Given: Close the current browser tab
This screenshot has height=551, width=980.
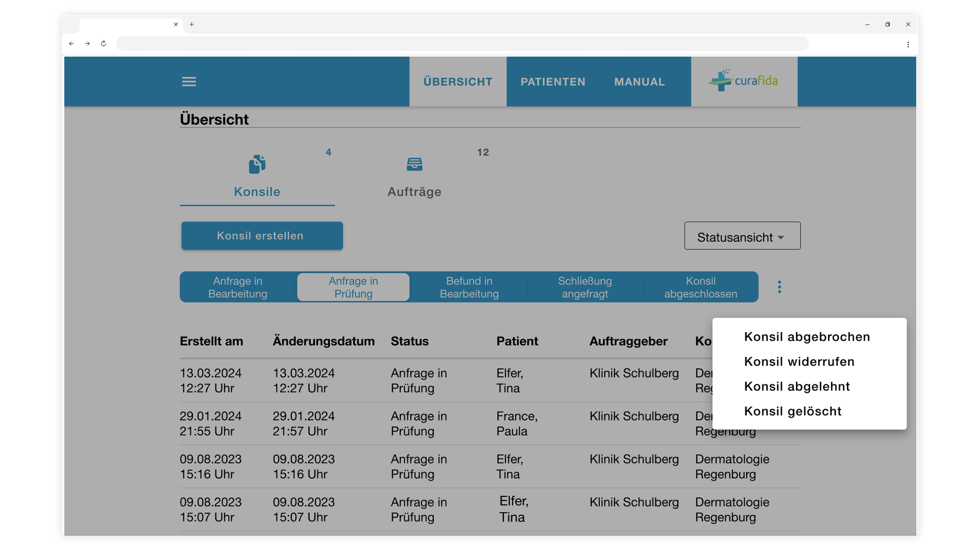Looking at the screenshot, I should (176, 24).
